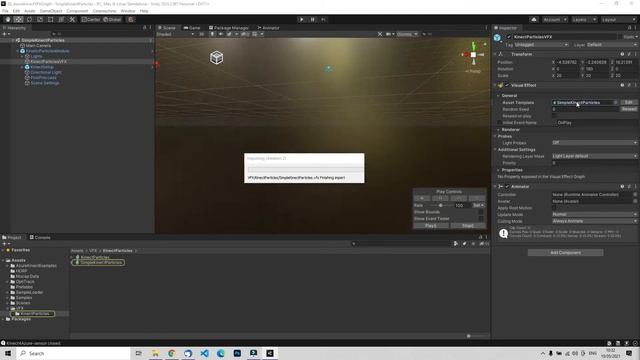Click the Position X field
The height and width of the screenshot is (360, 640).
coord(568,62)
